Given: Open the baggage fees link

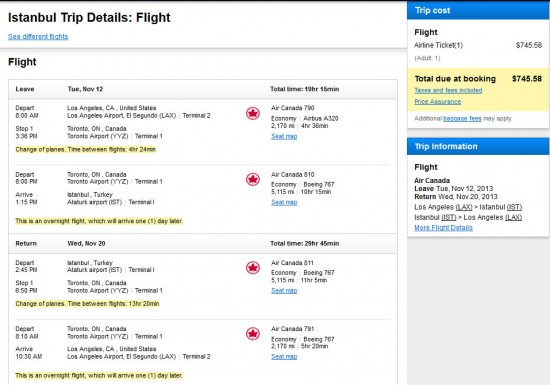Looking at the screenshot, I should coord(462,119).
